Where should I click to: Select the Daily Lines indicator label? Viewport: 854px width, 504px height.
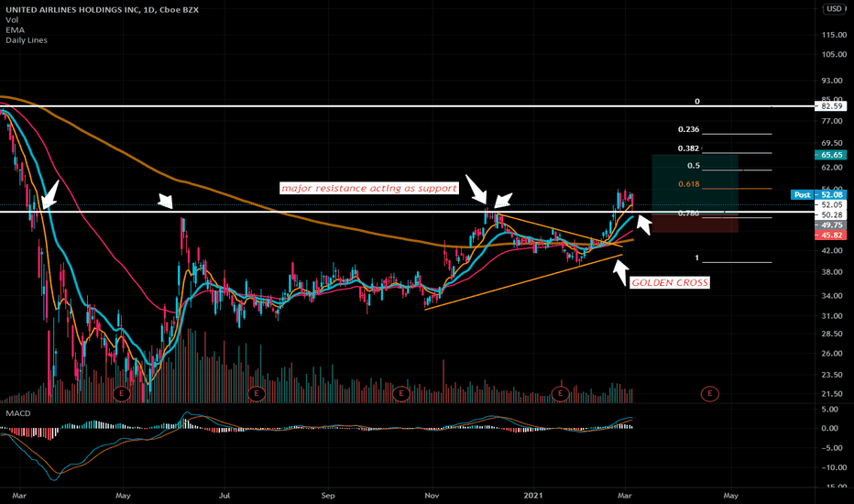click(x=27, y=40)
